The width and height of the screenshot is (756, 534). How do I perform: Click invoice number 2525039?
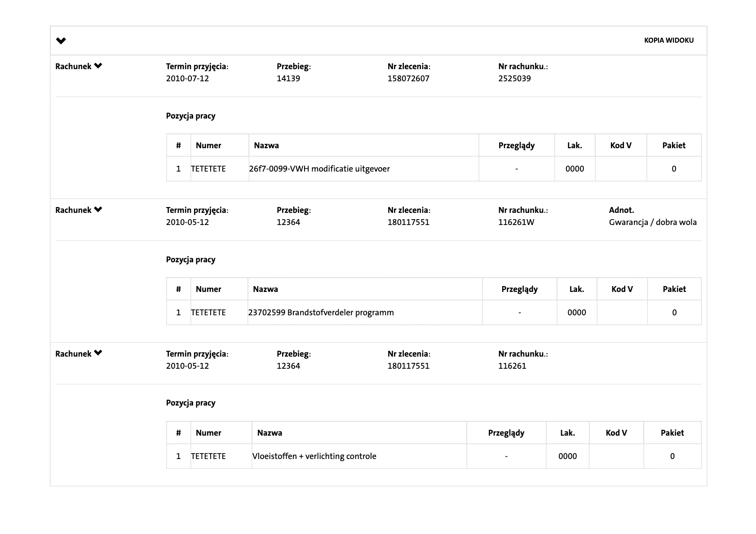click(x=514, y=79)
